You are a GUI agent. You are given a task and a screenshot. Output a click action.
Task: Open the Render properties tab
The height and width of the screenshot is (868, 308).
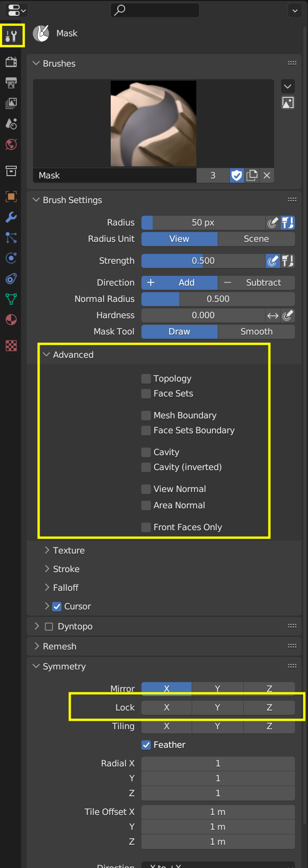tap(11, 62)
